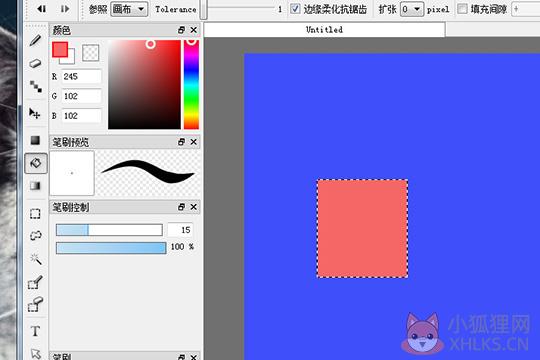Select the Brush pen tool

(35, 41)
